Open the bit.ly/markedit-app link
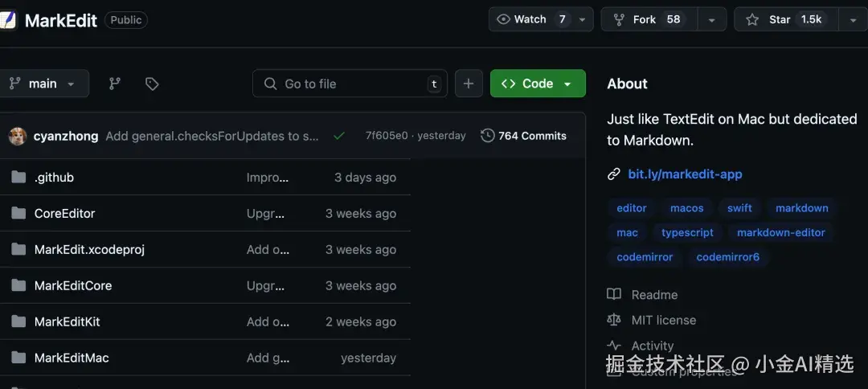This screenshot has height=389, width=868. pyautogui.click(x=685, y=174)
